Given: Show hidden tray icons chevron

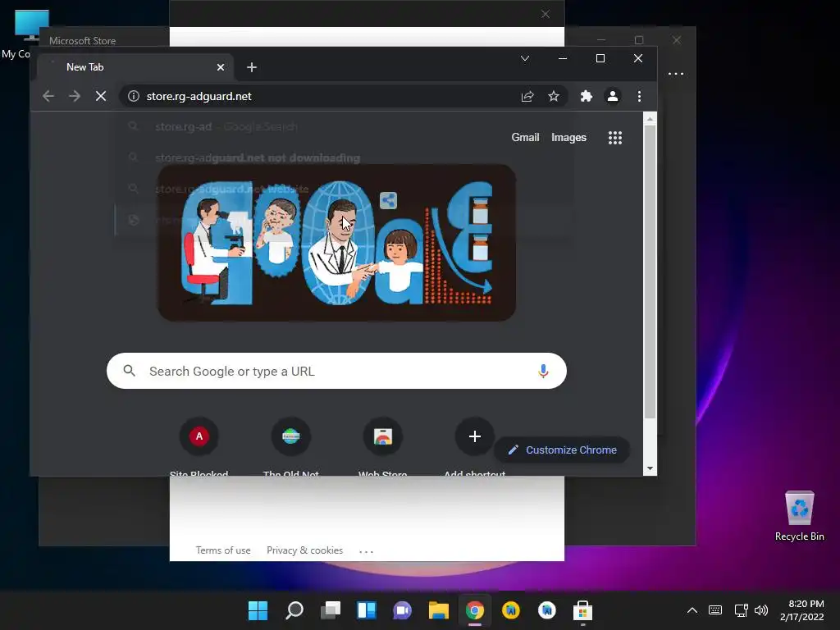Looking at the screenshot, I should tap(692, 610).
